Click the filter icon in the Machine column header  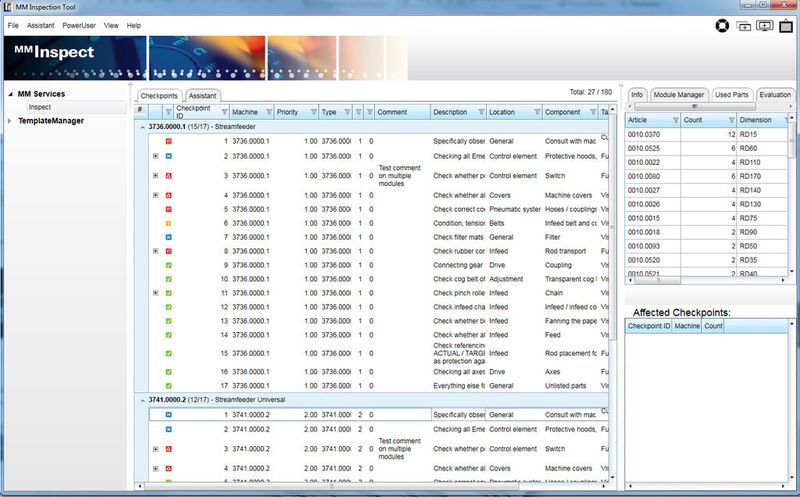[x=269, y=112]
